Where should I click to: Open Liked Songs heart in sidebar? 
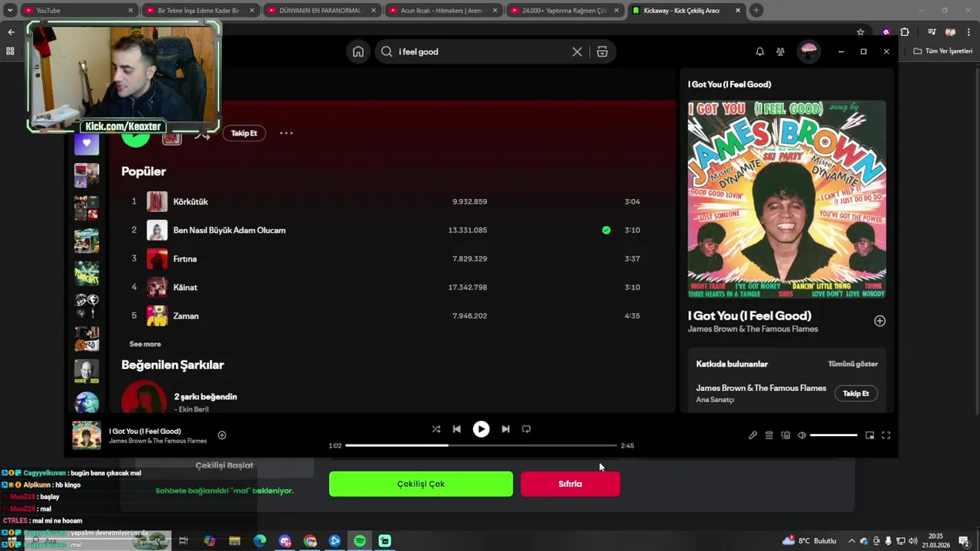click(87, 143)
